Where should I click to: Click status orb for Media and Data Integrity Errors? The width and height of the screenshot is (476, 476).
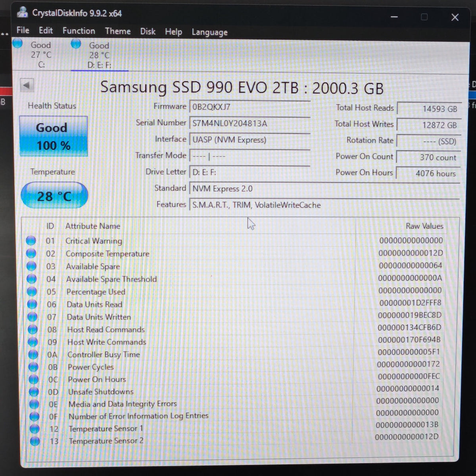[35, 404]
